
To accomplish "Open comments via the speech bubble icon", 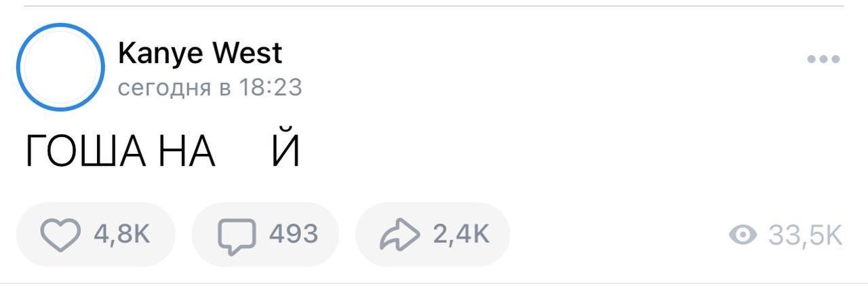I will (237, 235).
